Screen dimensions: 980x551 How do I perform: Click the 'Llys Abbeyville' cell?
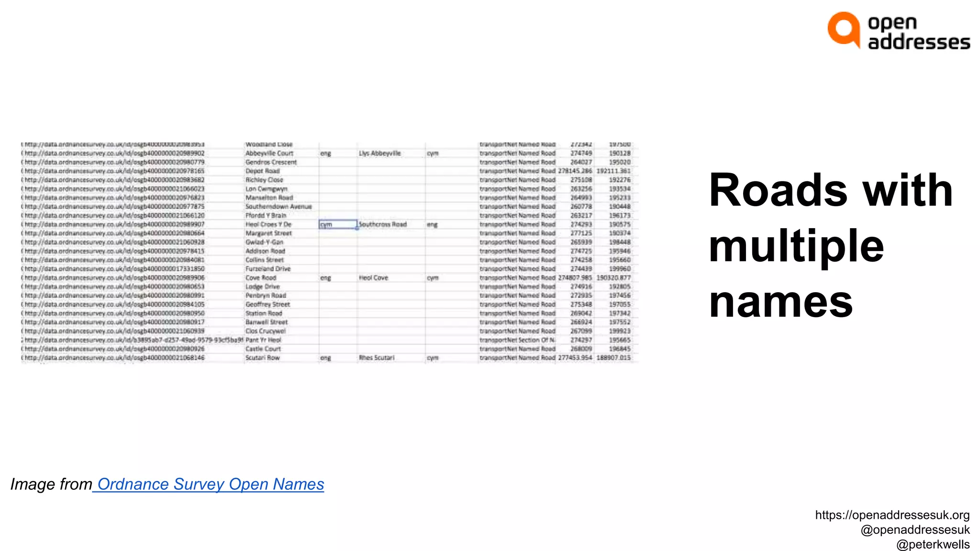pos(380,154)
